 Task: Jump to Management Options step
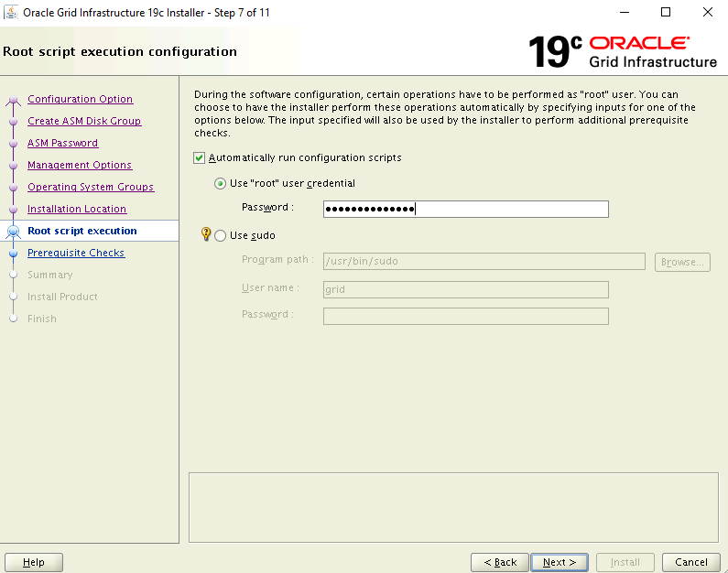pyautogui.click(x=80, y=165)
